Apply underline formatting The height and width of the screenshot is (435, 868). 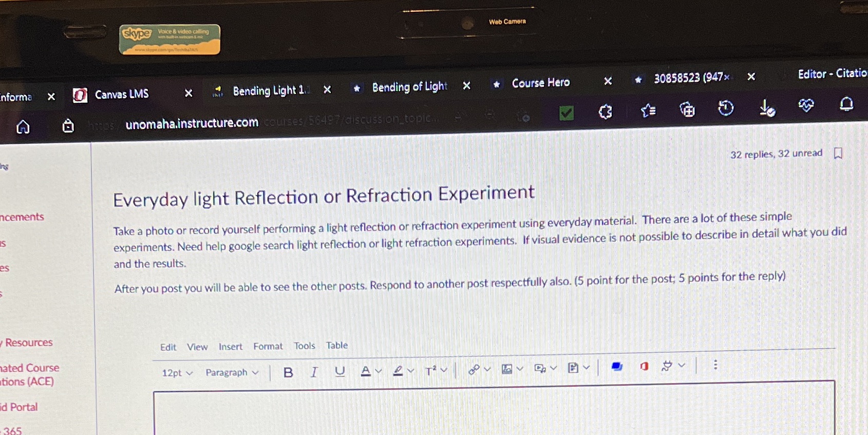tap(339, 371)
